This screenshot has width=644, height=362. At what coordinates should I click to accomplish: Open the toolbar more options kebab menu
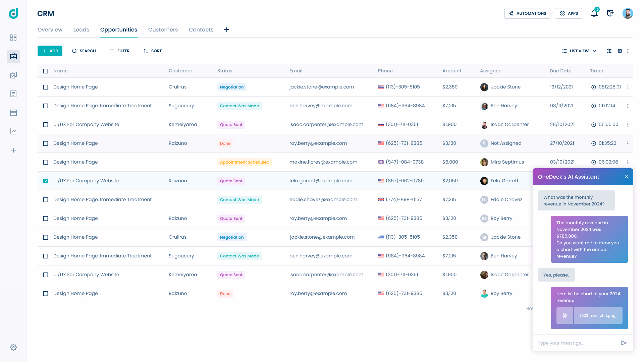point(628,51)
